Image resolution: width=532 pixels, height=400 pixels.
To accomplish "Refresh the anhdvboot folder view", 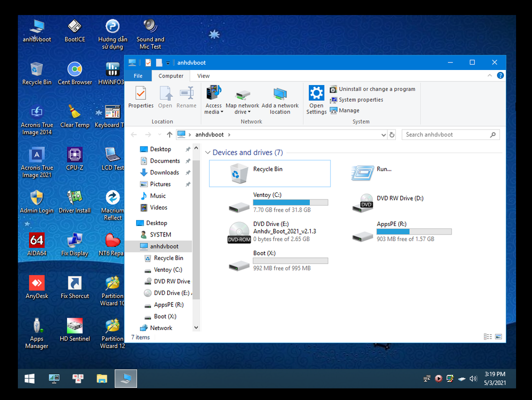I will tap(392, 134).
